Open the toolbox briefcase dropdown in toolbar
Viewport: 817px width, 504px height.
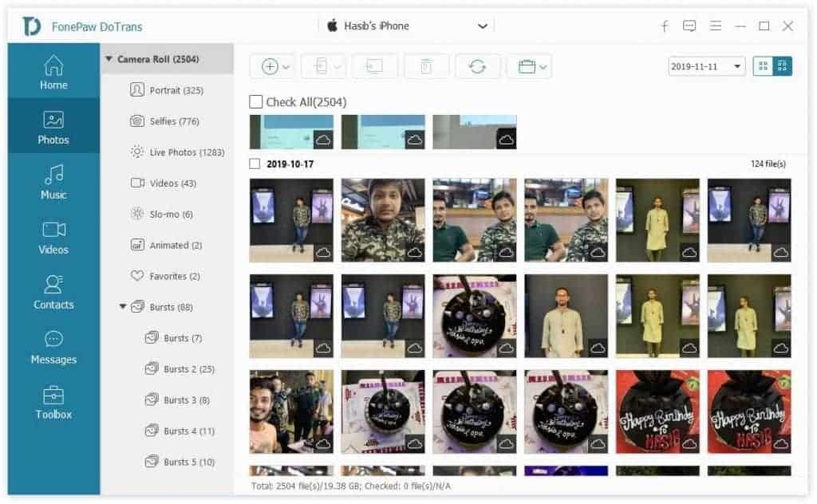(x=528, y=67)
